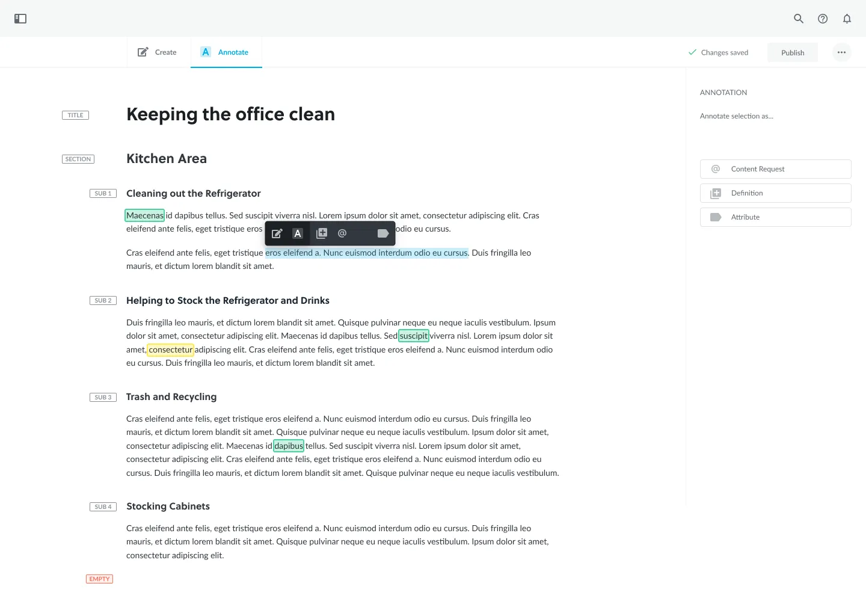Click the title 'Keeping the office clean'
The height and width of the screenshot is (616, 866).
(x=230, y=114)
